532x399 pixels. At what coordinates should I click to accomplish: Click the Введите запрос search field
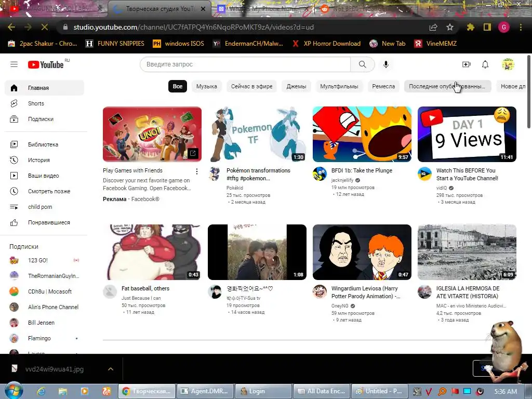[x=245, y=64]
